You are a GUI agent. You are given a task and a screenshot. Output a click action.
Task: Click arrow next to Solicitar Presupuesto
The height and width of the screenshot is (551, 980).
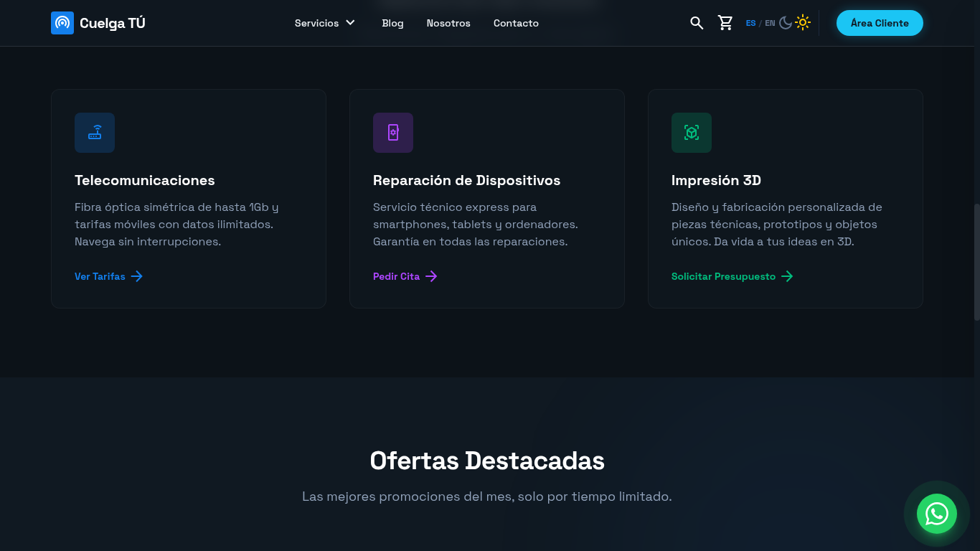tap(787, 276)
